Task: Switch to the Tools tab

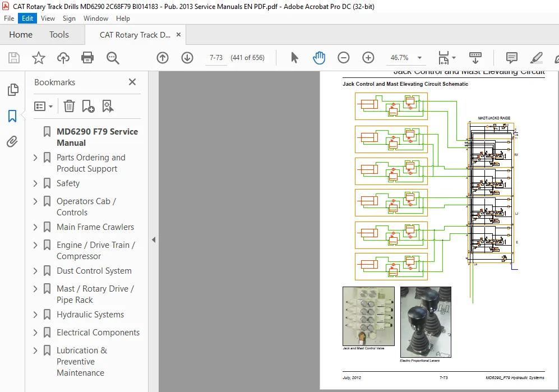Action: [x=59, y=35]
